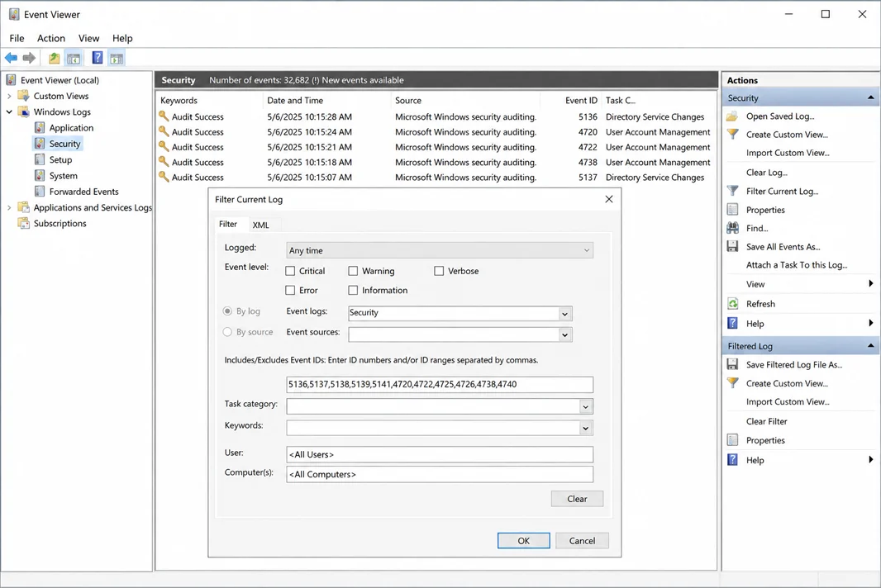
Task: Toggle the Show/Hide Console Tree icon
Action: pos(74,58)
